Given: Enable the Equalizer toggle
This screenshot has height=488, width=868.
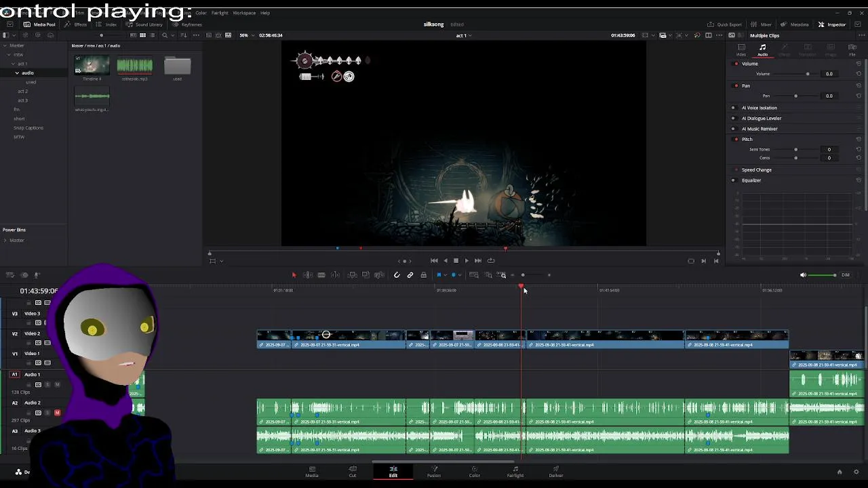Looking at the screenshot, I should click(x=733, y=180).
